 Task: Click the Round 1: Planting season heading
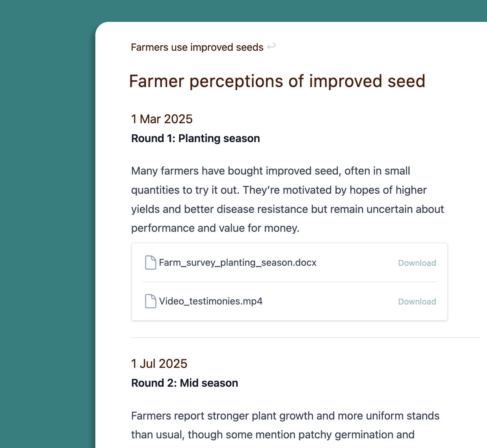point(195,139)
